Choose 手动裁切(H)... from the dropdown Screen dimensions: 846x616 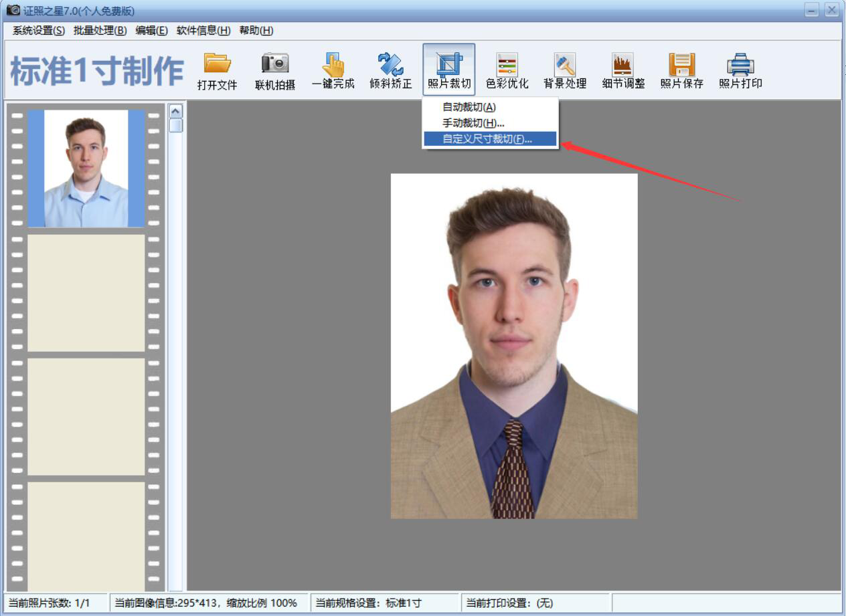click(x=490, y=123)
